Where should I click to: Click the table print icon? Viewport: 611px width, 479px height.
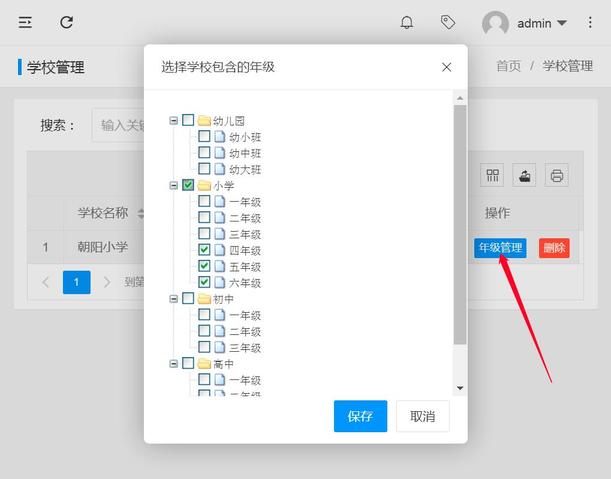[x=556, y=175]
